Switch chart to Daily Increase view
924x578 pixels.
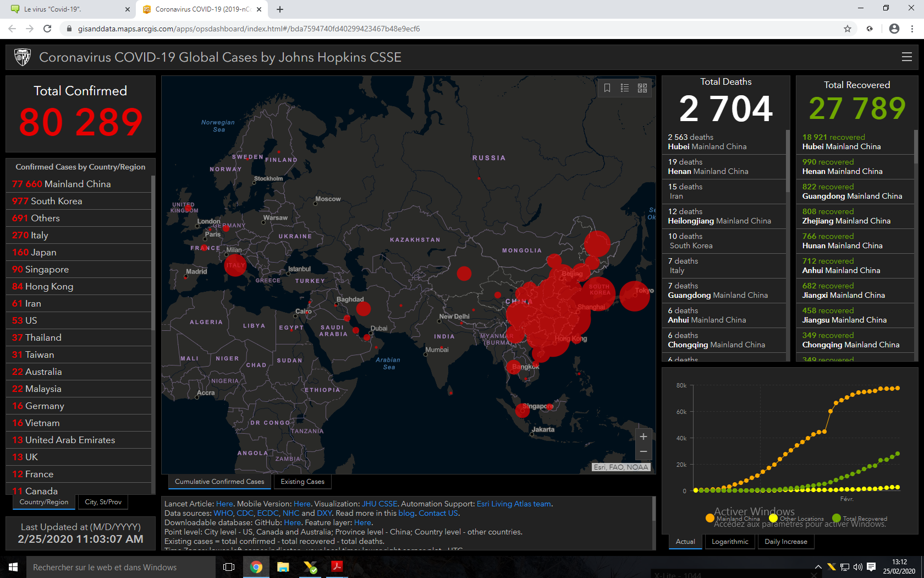(786, 542)
